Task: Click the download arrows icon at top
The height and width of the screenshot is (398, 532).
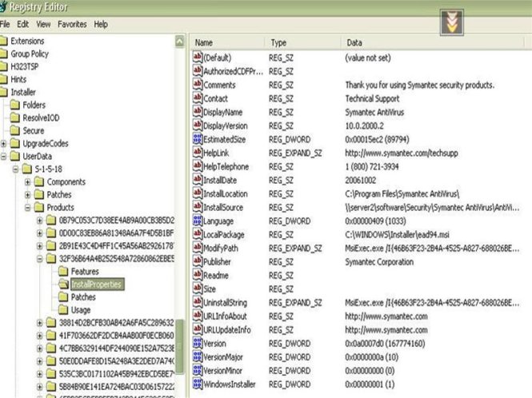Action: (451, 22)
